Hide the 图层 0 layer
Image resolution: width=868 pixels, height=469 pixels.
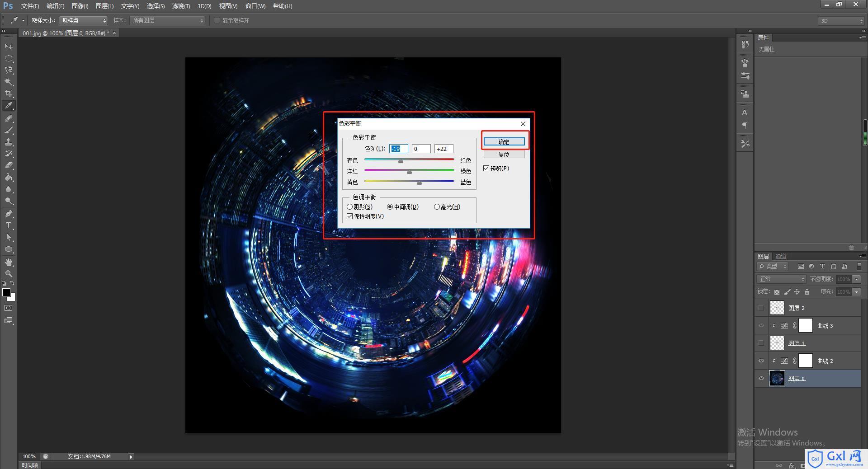click(761, 378)
